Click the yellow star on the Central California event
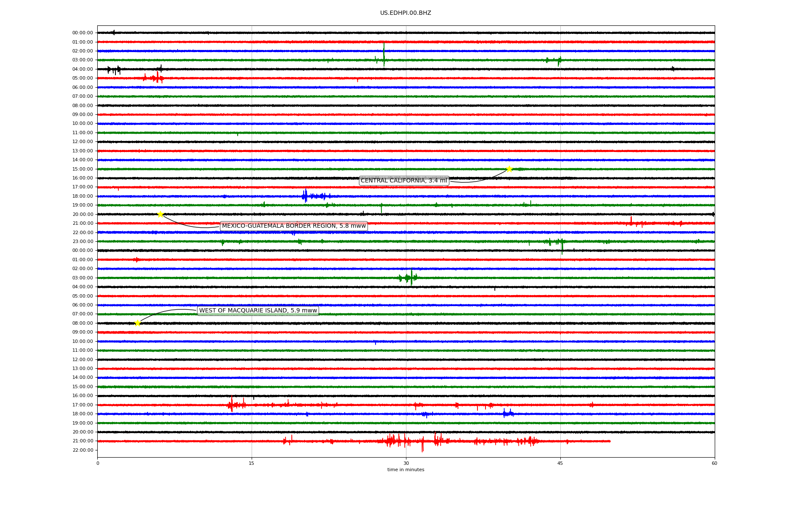The width and height of the screenshot is (812, 508). pyautogui.click(x=509, y=169)
